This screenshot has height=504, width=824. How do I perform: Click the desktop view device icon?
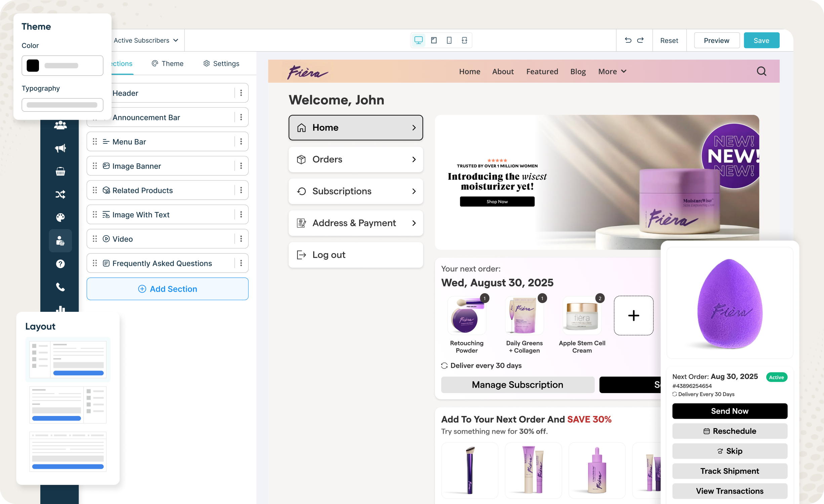click(x=418, y=40)
